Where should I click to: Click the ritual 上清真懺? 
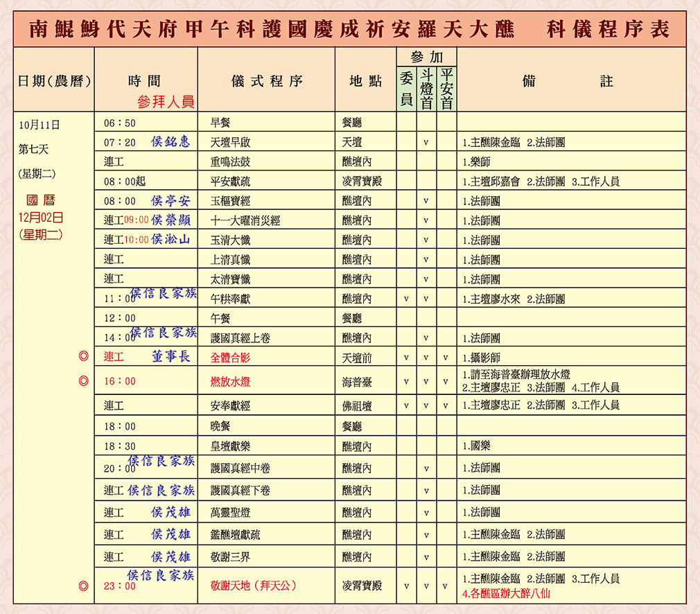[x=230, y=259]
